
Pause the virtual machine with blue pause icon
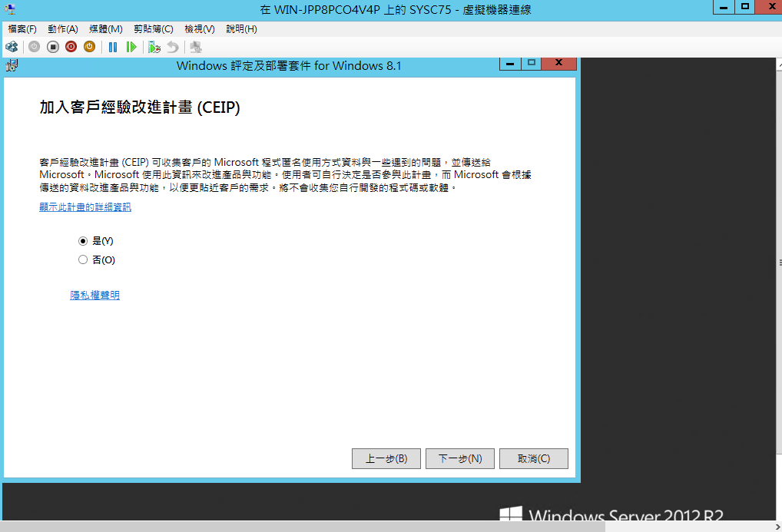(x=113, y=47)
